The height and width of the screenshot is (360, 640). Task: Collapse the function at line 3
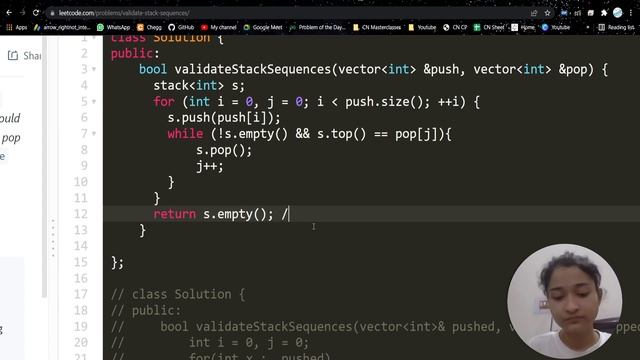coord(94,69)
